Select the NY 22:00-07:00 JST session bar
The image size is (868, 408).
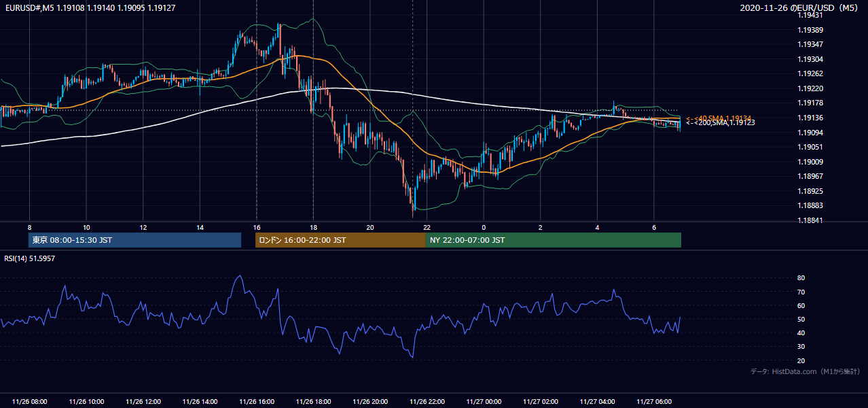pos(554,240)
